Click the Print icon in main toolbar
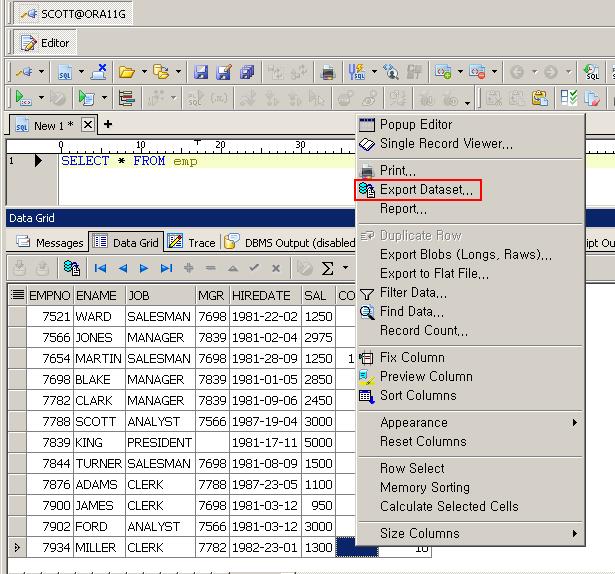 click(327, 72)
